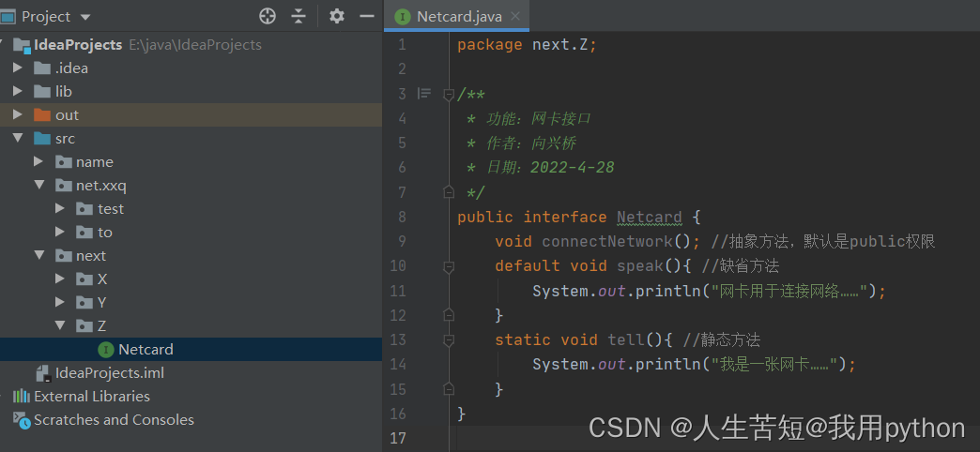Open the Project view dropdown arrow

point(85,17)
